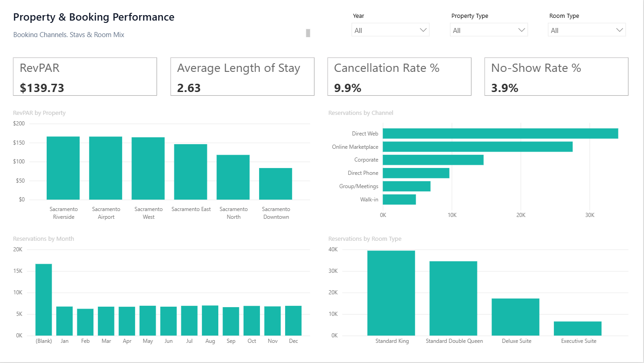Select the Direct Phone channel bar
Image resolution: width=644 pixels, height=363 pixels.
click(416, 173)
